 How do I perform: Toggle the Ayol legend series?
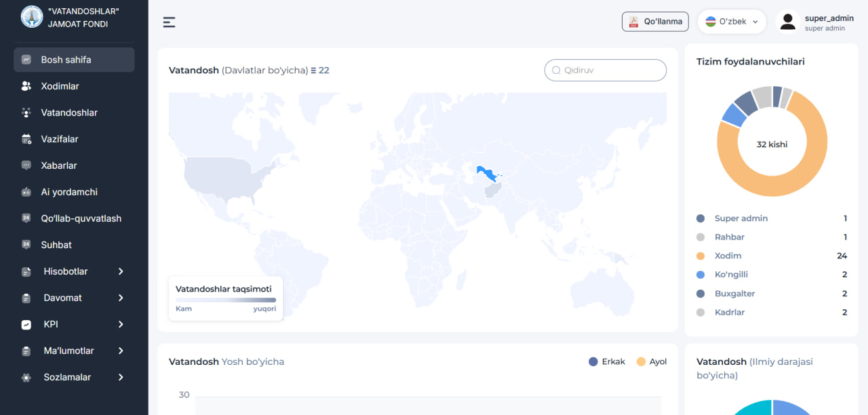pos(652,361)
